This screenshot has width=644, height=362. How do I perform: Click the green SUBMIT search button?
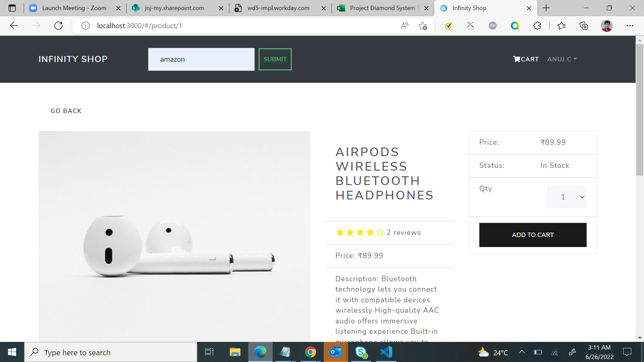click(x=275, y=59)
